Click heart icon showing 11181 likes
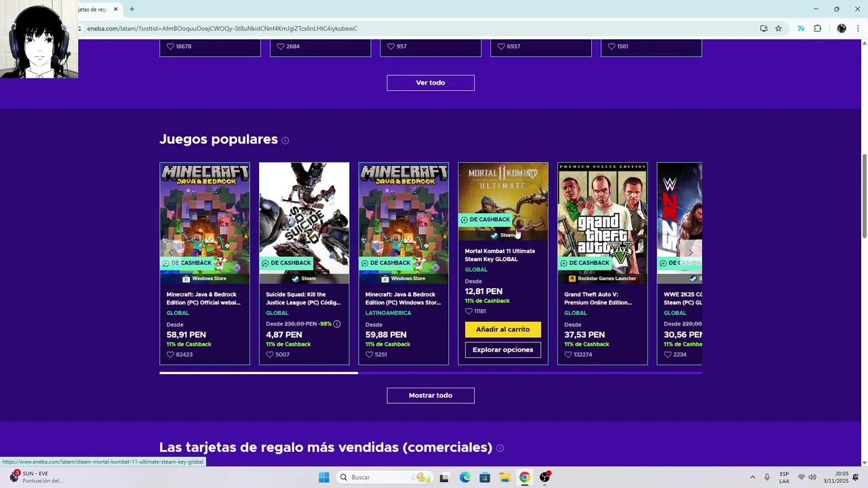868x488 pixels. [x=469, y=311]
